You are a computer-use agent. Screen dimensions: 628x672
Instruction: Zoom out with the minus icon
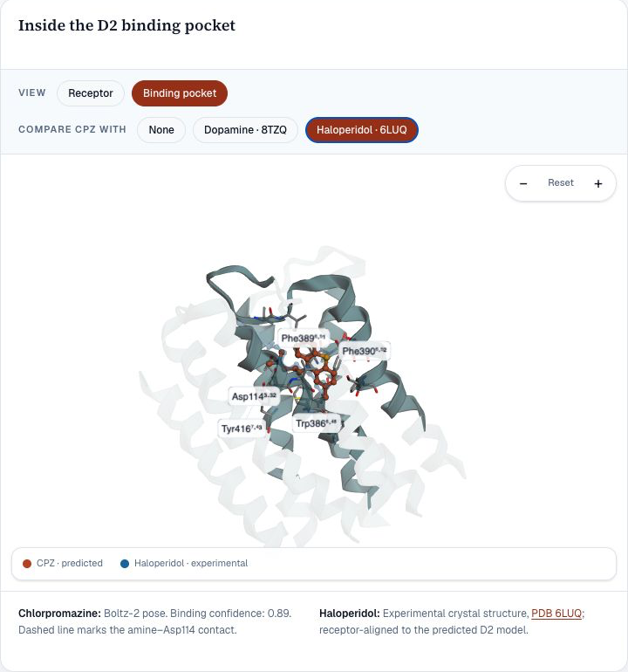pyautogui.click(x=523, y=183)
